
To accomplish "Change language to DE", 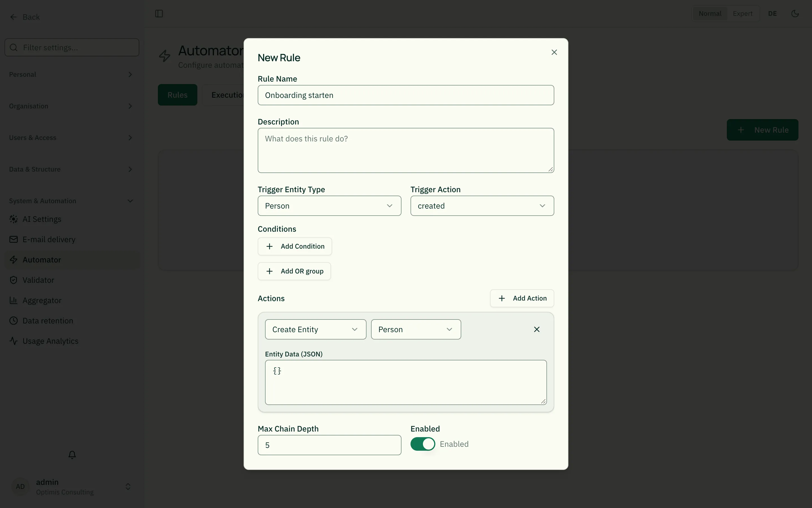I will coord(773,14).
